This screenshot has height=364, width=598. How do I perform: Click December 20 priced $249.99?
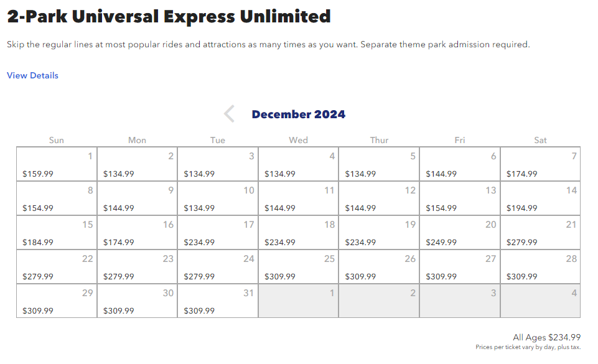pyautogui.click(x=459, y=233)
